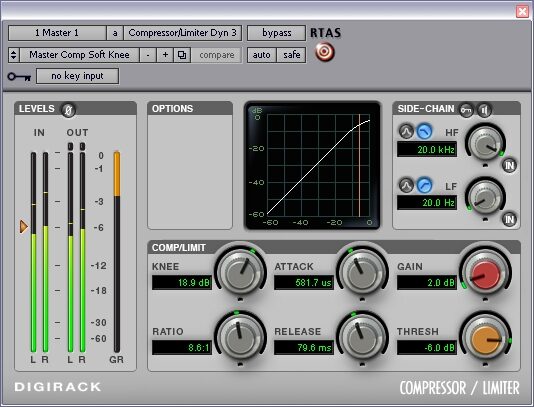The width and height of the screenshot is (534, 407).
Task: Click the knee value field 18.9 dB
Action: point(182,282)
